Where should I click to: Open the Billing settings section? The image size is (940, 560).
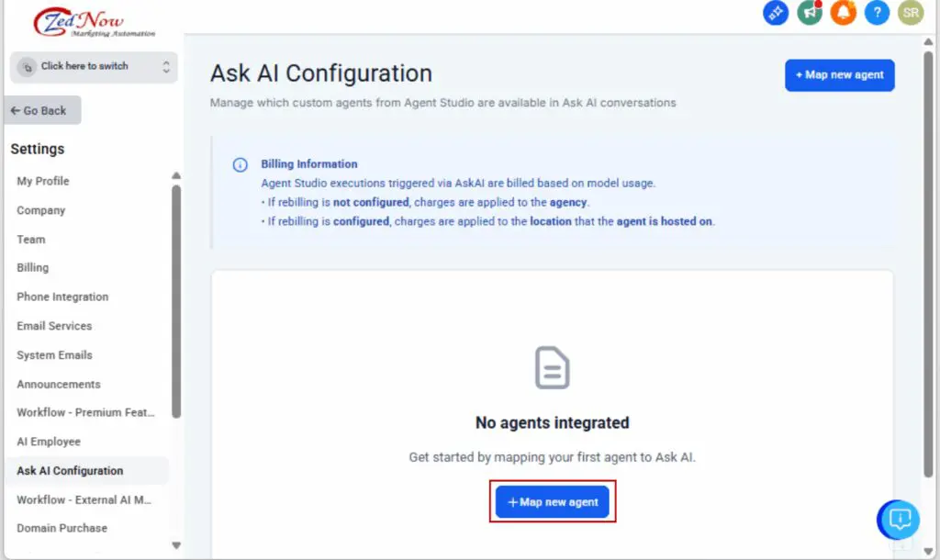[x=32, y=267]
